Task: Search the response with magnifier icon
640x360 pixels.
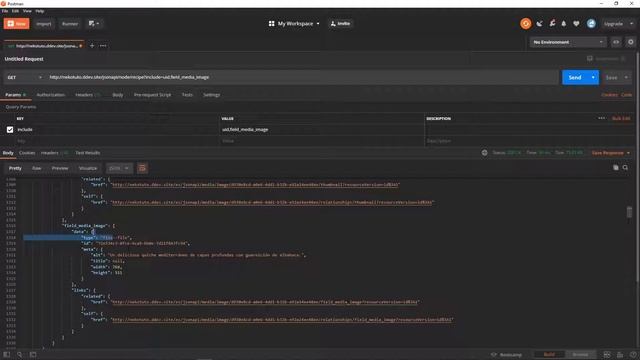Action: (x=625, y=167)
